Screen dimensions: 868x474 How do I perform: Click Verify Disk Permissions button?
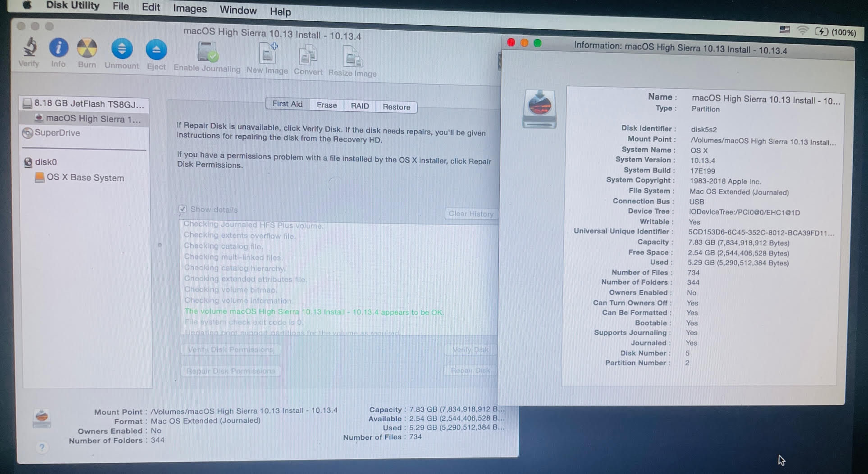pos(230,350)
